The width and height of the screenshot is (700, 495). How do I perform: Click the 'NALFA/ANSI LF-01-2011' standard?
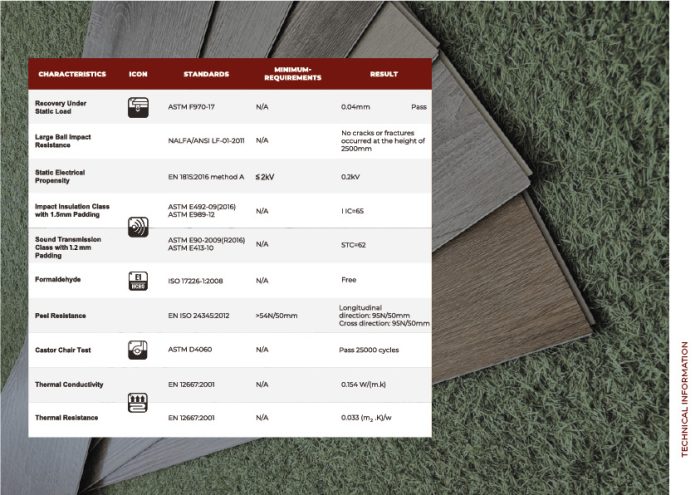[x=206, y=141]
